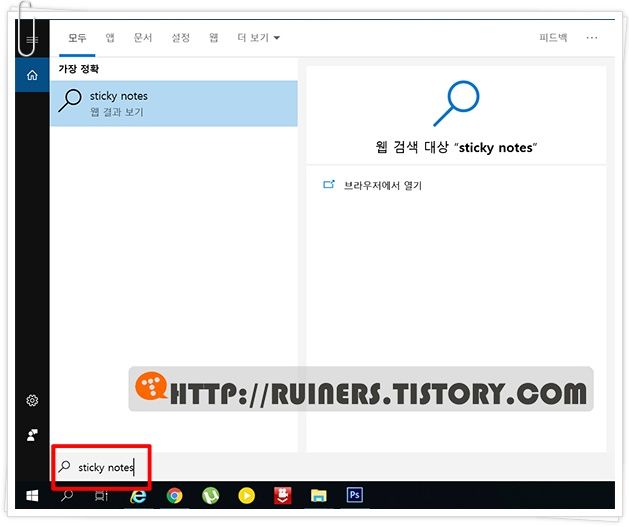Switch to the 문서 tab
Image resolution: width=629 pixels, height=527 pixels.
[x=143, y=38]
